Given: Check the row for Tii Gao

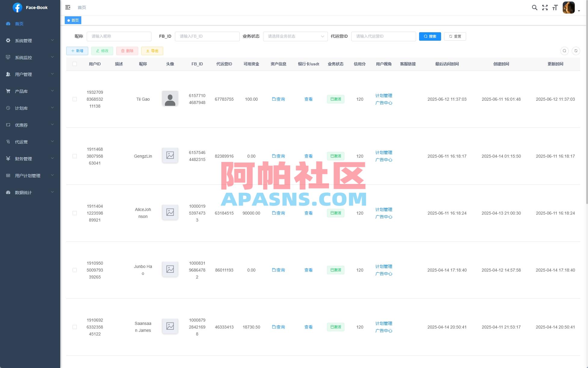Looking at the screenshot, I should (75, 99).
